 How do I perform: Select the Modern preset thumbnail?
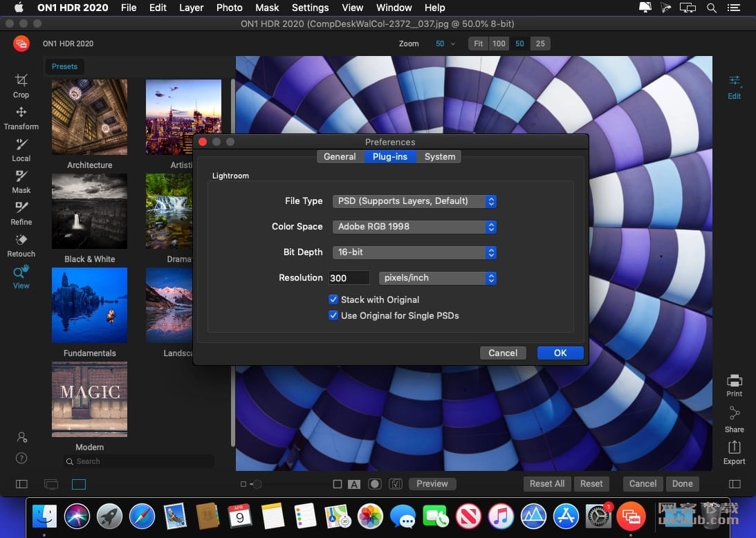tap(90, 399)
